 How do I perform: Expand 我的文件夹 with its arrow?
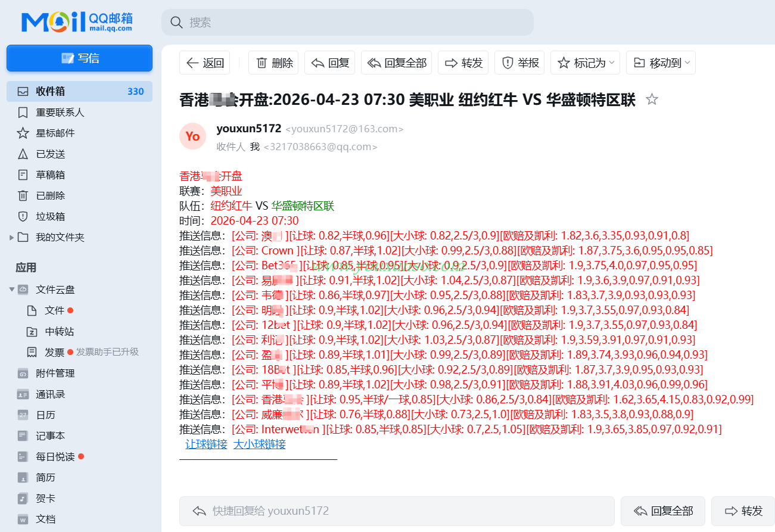(11, 237)
